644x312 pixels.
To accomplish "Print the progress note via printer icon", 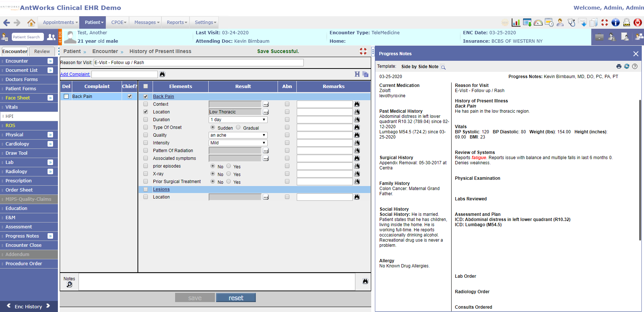I will click(x=619, y=66).
